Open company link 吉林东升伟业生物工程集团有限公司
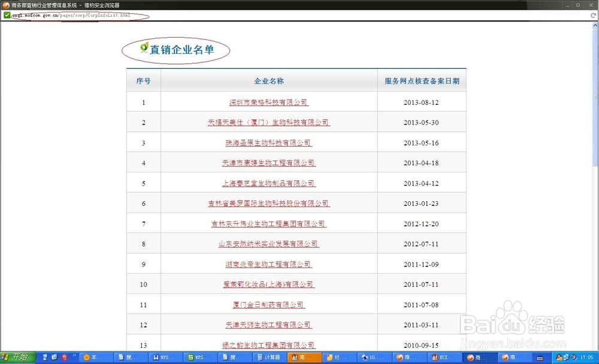599x364 pixels. pyautogui.click(x=269, y=224)
